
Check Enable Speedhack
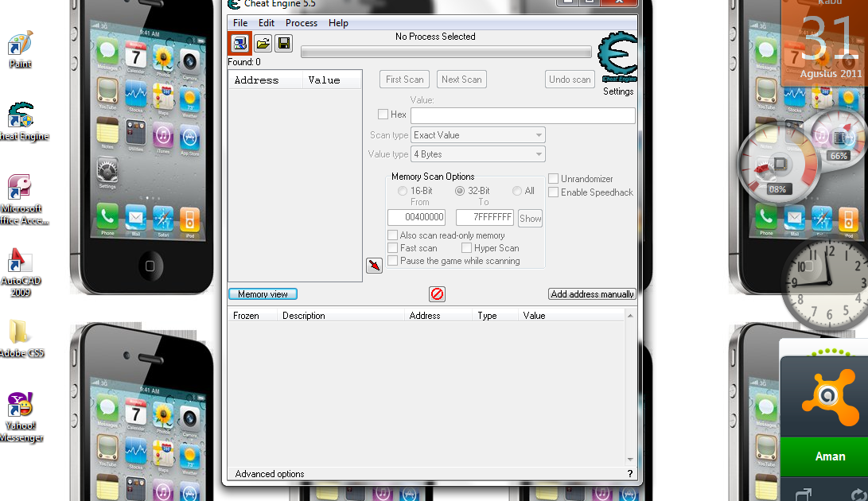pyautogui.click(x=553, y=192)
